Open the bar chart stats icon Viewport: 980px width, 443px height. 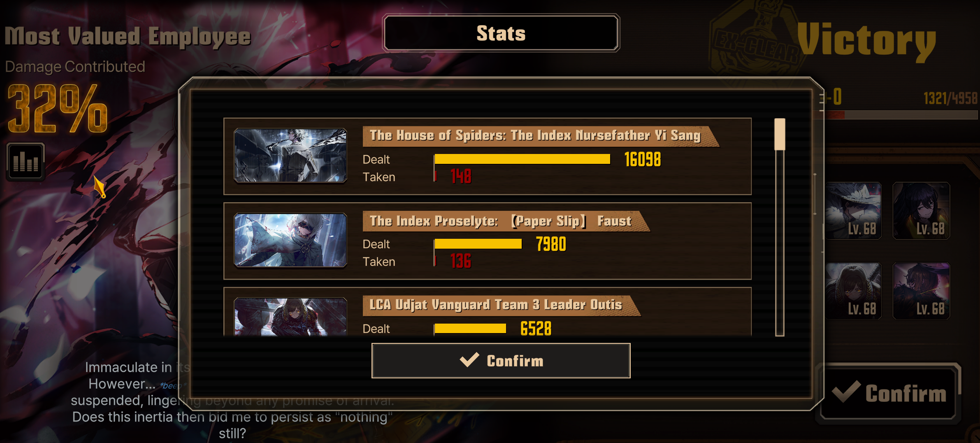26,161
